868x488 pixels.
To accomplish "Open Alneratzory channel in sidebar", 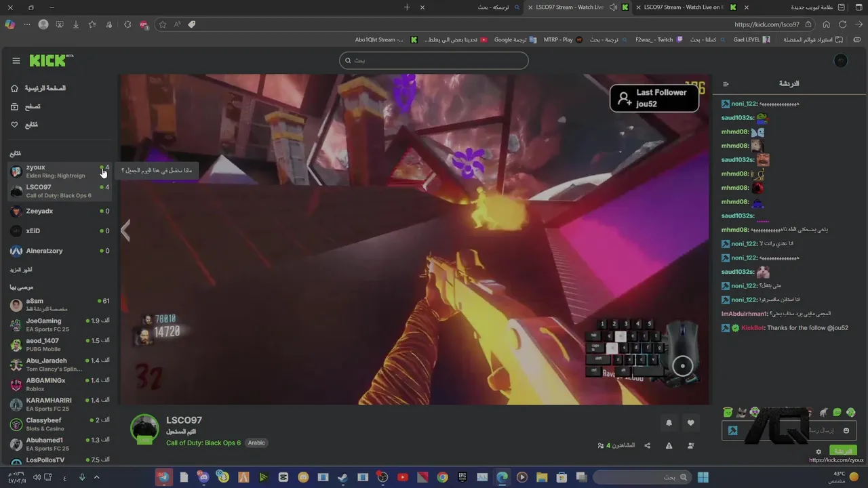I will [60, 251].
